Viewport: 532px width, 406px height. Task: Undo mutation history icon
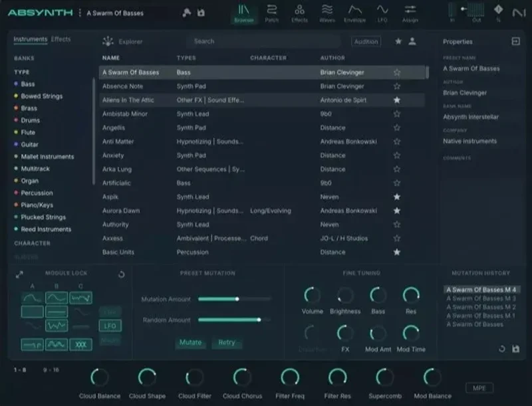tap(502, 349)
